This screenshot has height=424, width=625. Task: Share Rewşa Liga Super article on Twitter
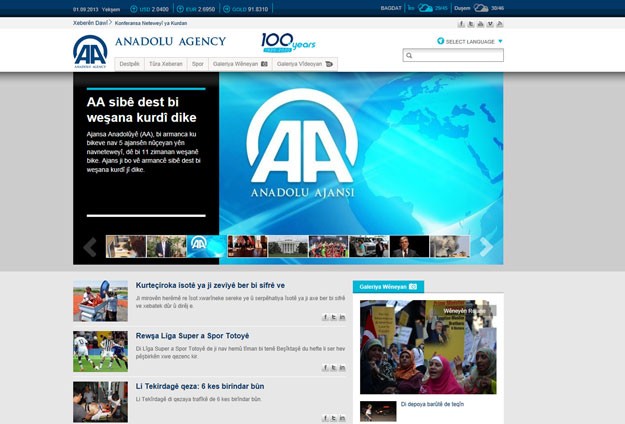pos(333,368)
